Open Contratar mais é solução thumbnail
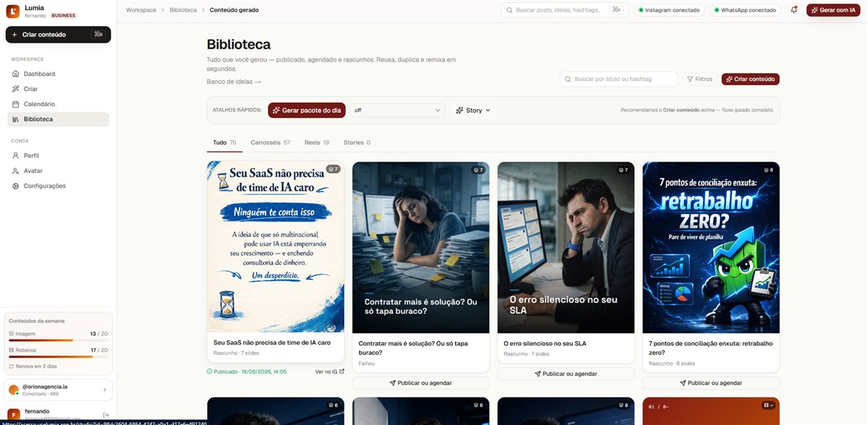This screenshot has width=868, height=425. [x=420, y=247]
